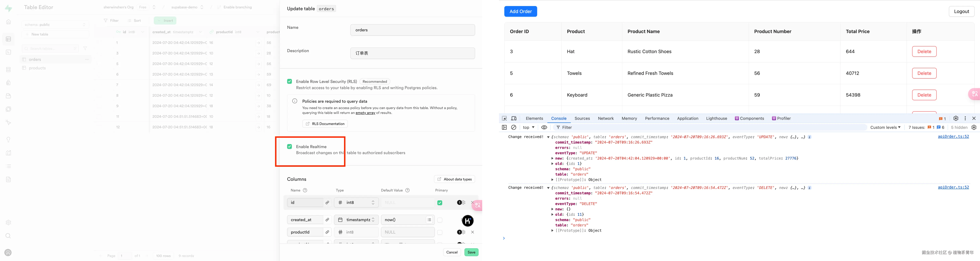This screenshot has height=261, width=980.
Task: Clear console with the ban icon
Action: click(514, 127)
